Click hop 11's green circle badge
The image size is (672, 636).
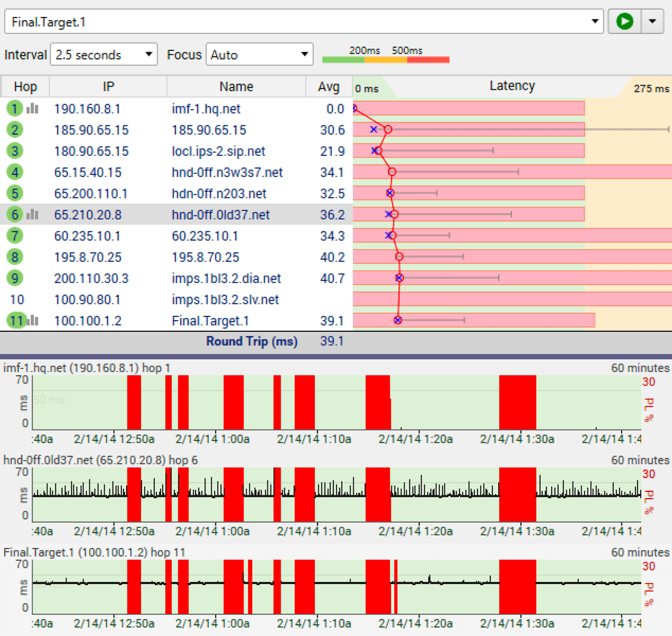pyautogui.click(x=16, y=321)
